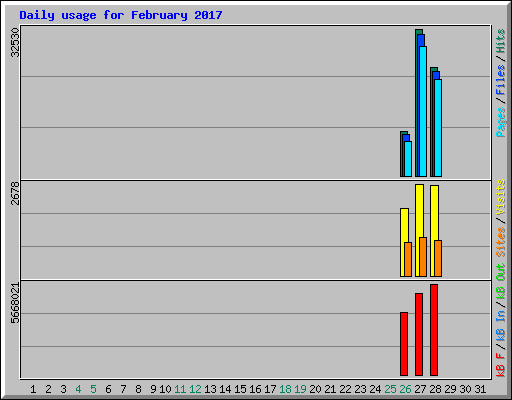The height and width of the screenshot is (400, 512).
Task: Click day 29 on the x-axis
Action: tap(450, 389)
